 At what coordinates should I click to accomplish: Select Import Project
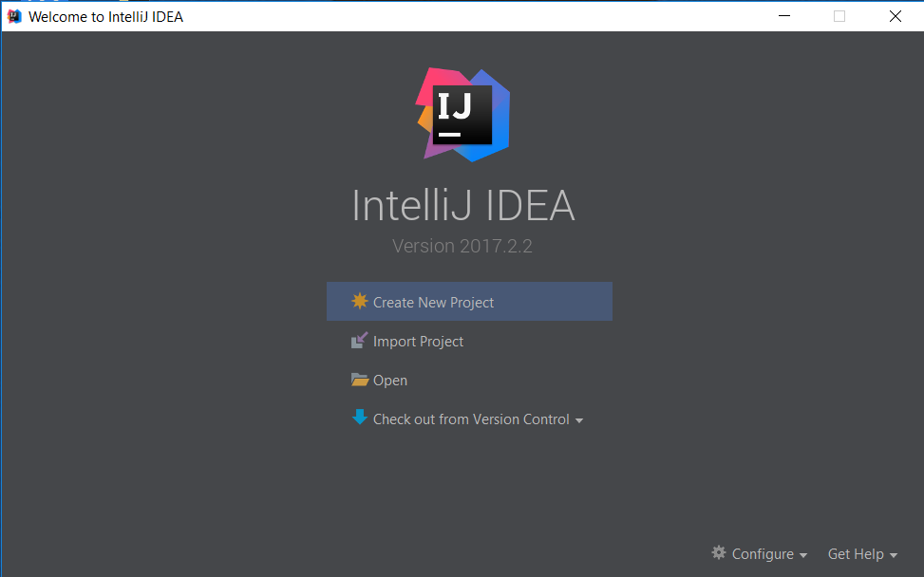[x=417, y=341]
